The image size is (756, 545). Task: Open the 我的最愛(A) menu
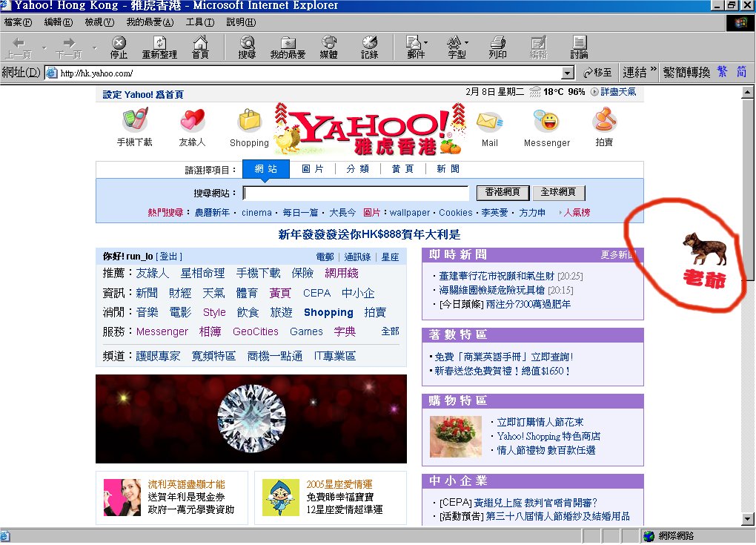pyautogui.click(x=150, y=22)
